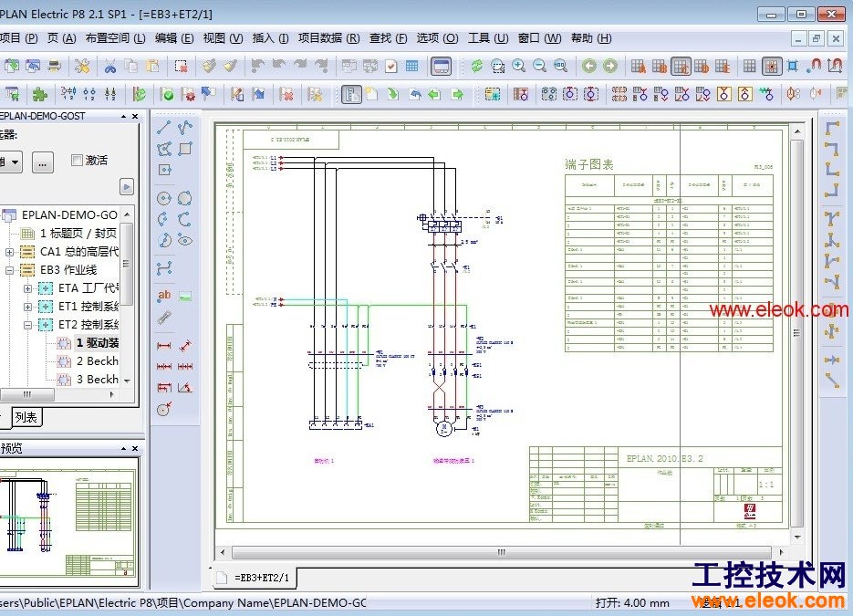Click the Zoom Out magnifier icon
The image size is (853, 616).
pos(539,67)
